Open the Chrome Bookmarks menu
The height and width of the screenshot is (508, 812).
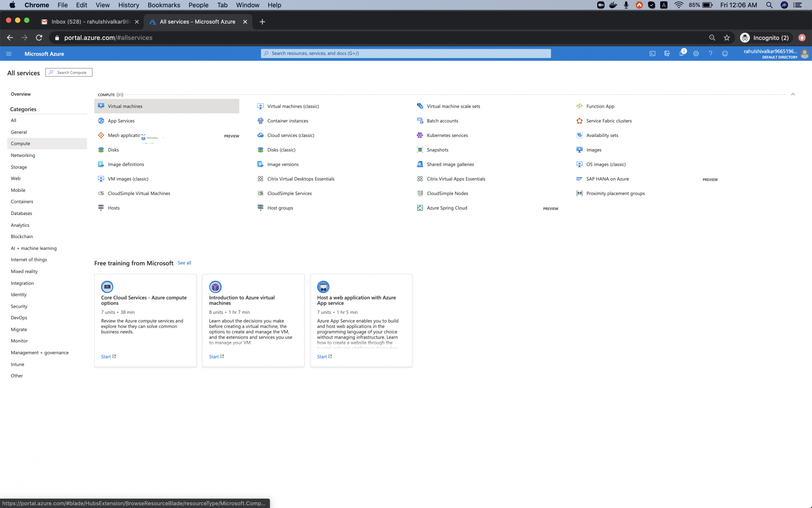click(x=164, y=5)
